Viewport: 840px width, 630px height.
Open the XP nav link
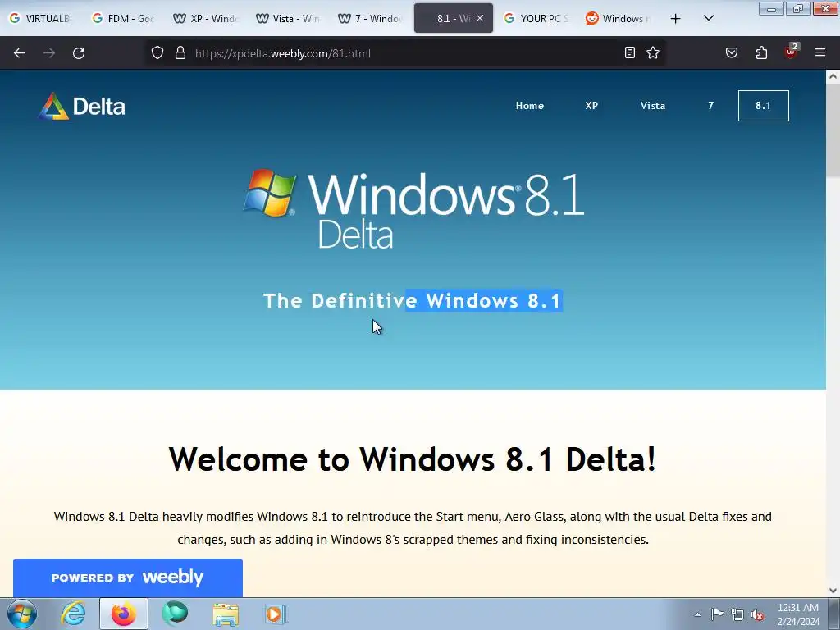[591, 106]
